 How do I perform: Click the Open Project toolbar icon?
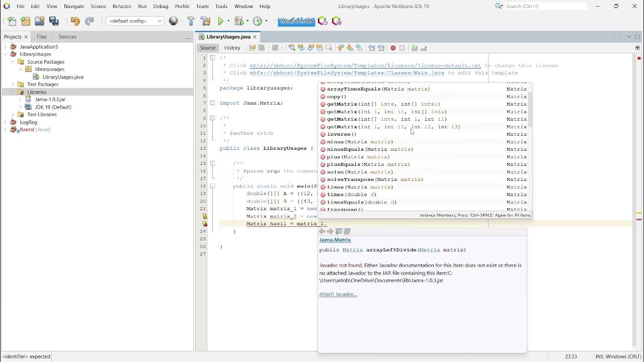[x=40, y=21]
